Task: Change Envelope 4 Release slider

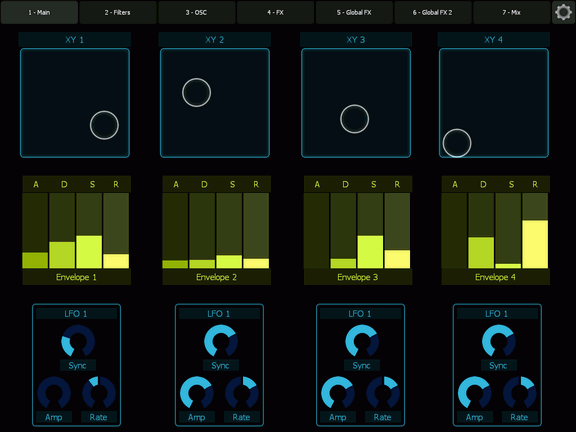Action: [x=535, y=231]
